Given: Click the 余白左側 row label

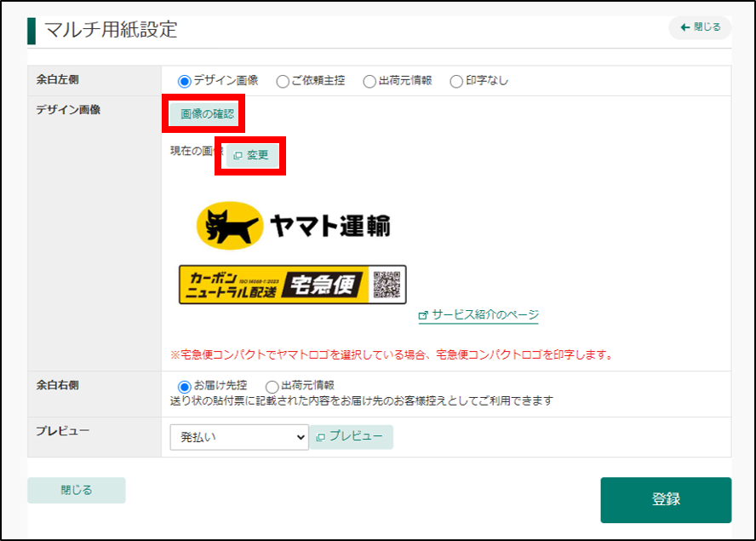Looking at the screenshot, I should 57,79.
